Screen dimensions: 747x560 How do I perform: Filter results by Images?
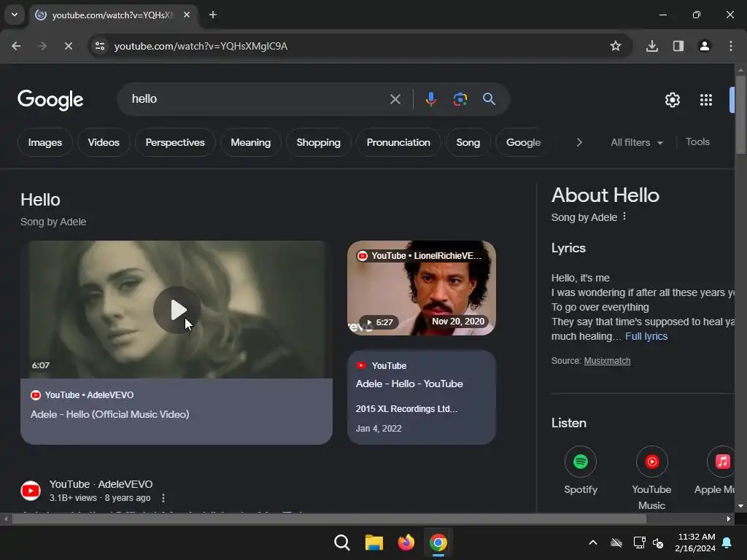[x=44, y=142]
